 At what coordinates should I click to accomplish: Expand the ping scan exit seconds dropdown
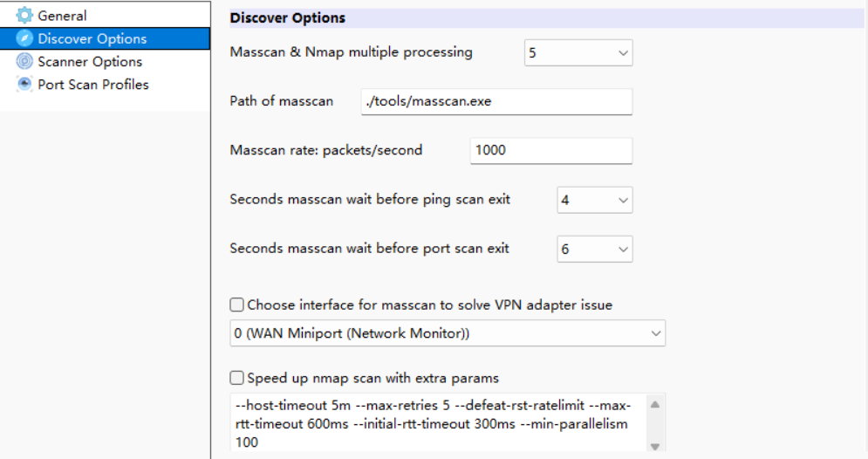pos(595,200)
